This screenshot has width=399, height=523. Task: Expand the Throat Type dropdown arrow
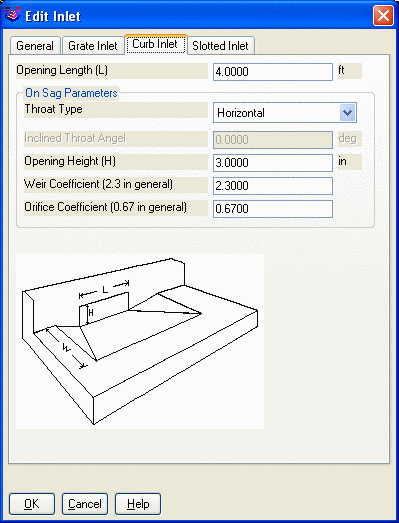pyautogui.click(x=348, y=113)
